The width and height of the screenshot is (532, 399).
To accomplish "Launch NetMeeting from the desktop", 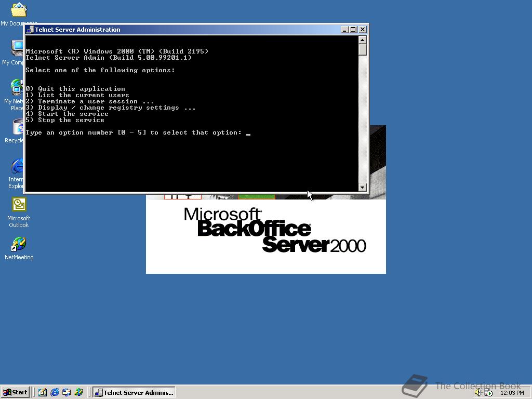I will (x=19, y=244).
